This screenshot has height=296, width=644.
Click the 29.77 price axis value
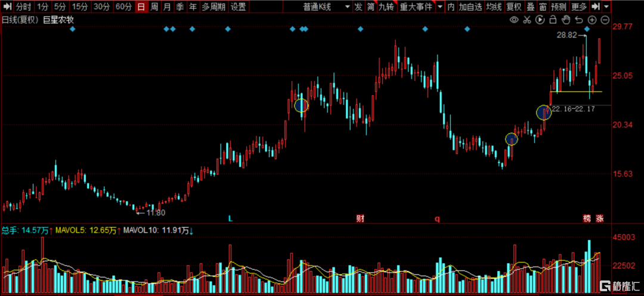click(622, 26)
